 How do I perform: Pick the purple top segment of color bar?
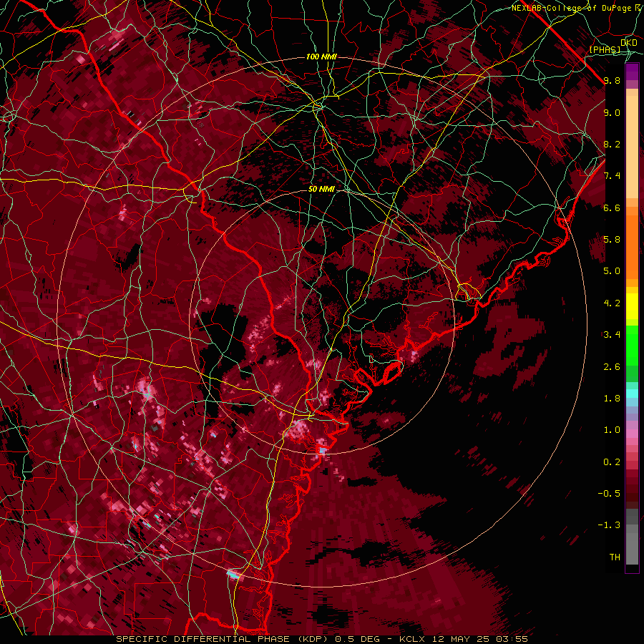click(632, 72)
